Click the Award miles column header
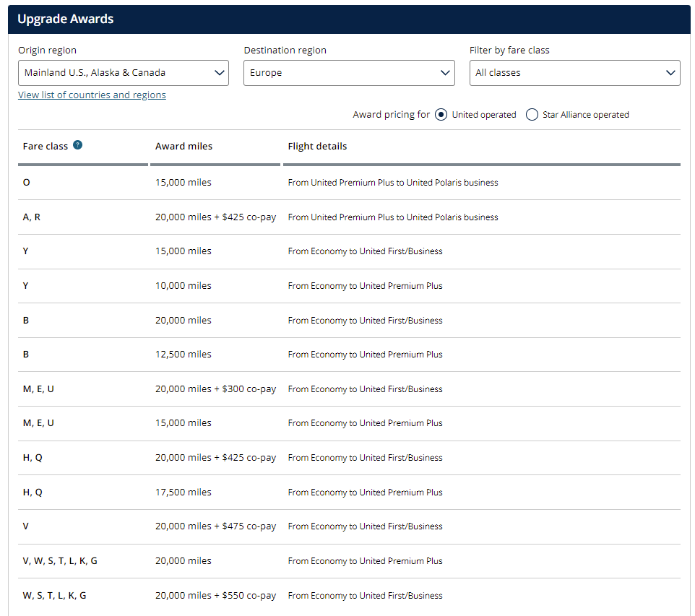 coord(184,147)
